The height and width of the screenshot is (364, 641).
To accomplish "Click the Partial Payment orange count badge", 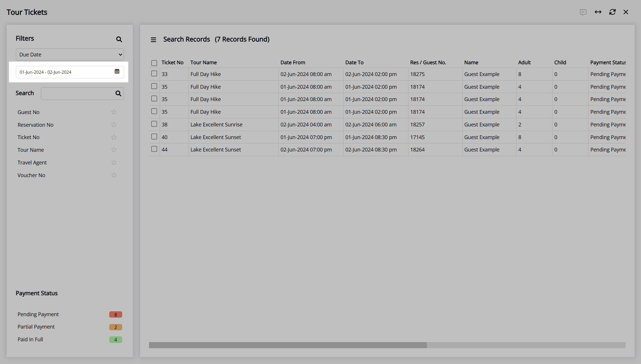I will [x=116, y=327].
